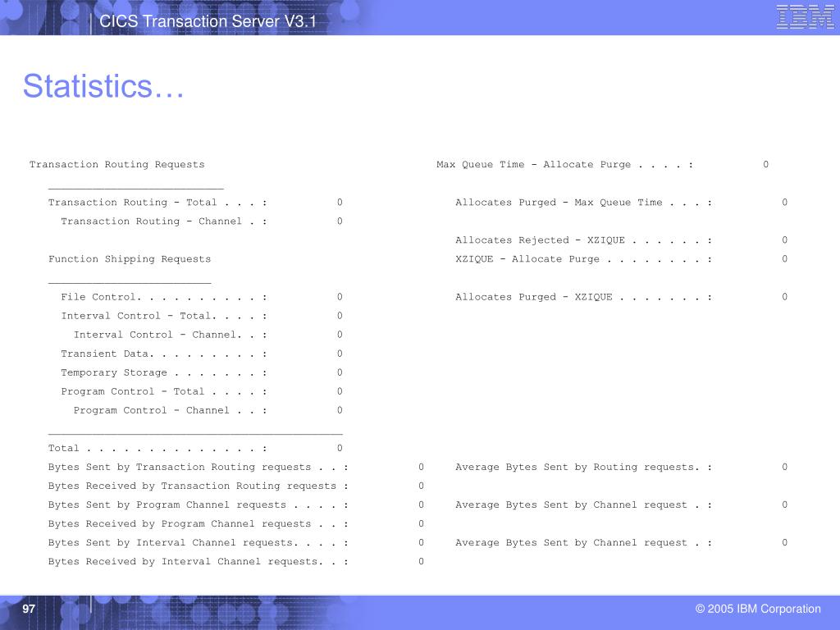Click the 'Program Control - Total' row
This screenshot has height=630, width=840.
[x=202, y=391]
